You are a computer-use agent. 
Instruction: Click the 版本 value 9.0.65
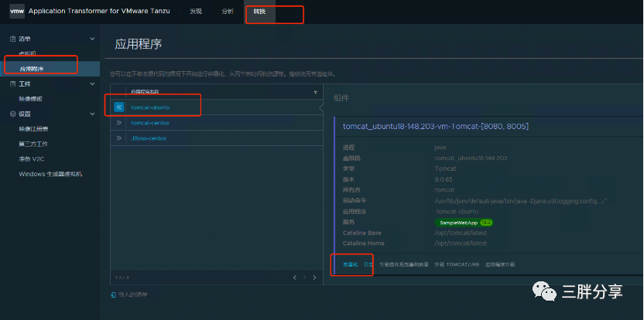444,179
